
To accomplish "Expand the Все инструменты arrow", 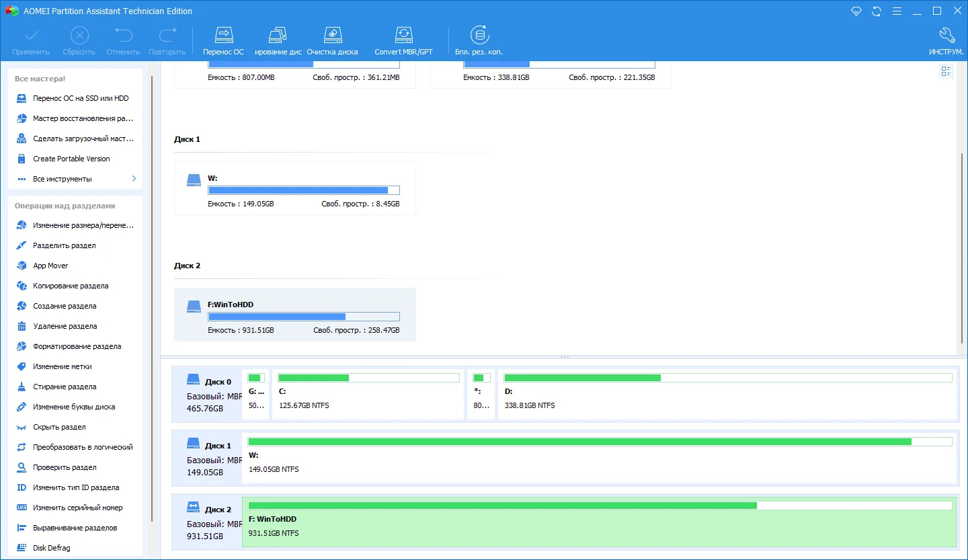I will 134,179.
